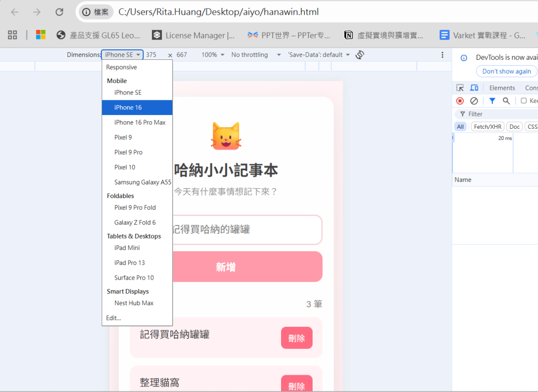Open the 100% zoom dropdown
This screenshot has width=538, height=392.
coord(213,55)
